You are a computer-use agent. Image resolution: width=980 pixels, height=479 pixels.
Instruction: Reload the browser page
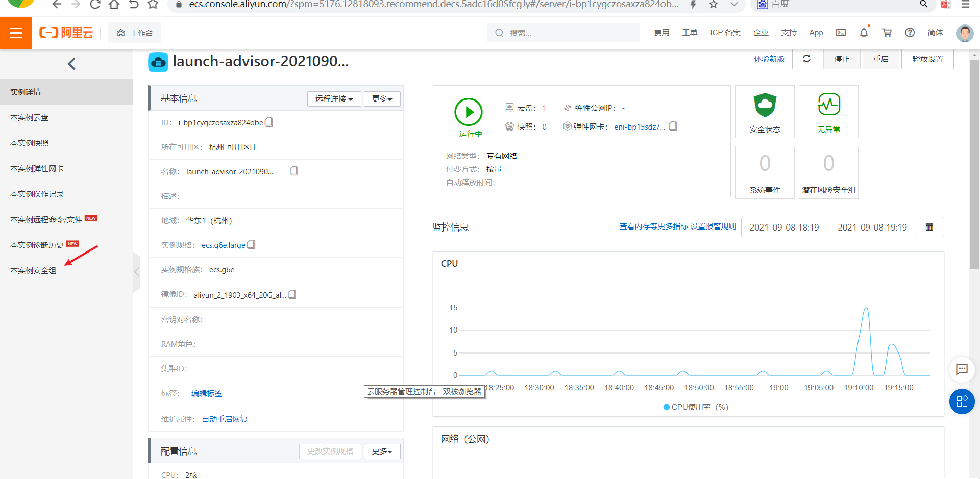95,5
